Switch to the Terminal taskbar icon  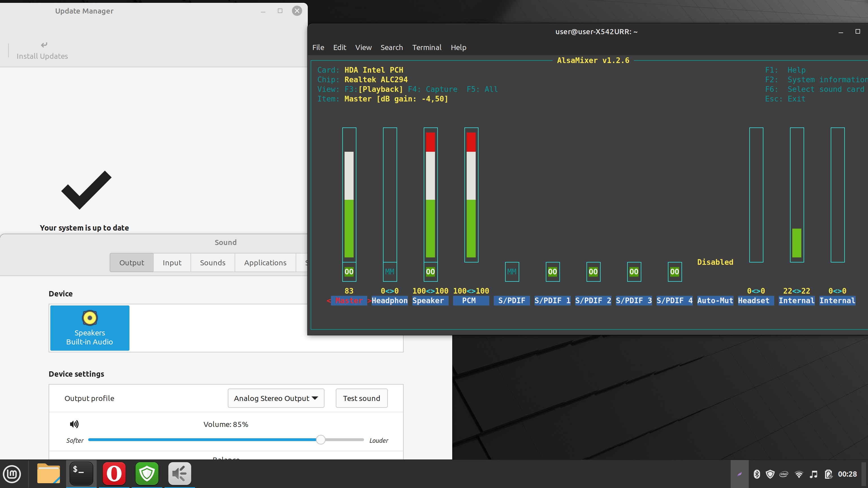[81, 474]
